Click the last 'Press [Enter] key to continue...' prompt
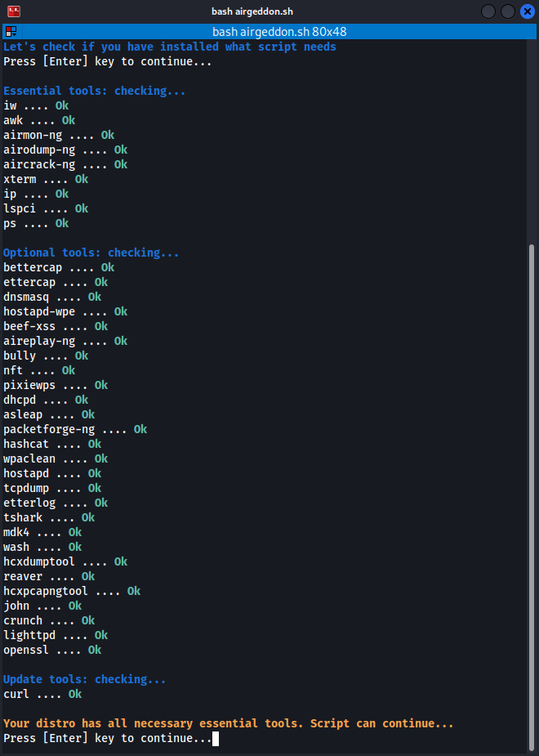Viewport: 539px width, 756px height. 108,738
